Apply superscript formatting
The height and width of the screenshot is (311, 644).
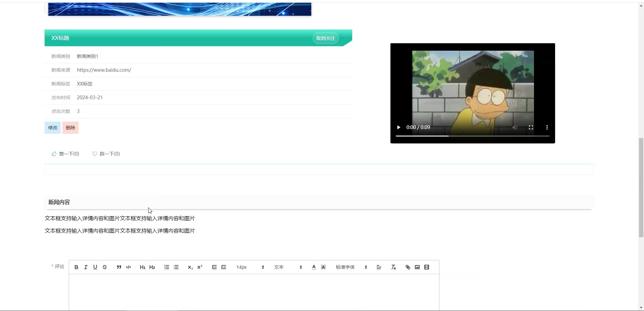coord(200,267)
